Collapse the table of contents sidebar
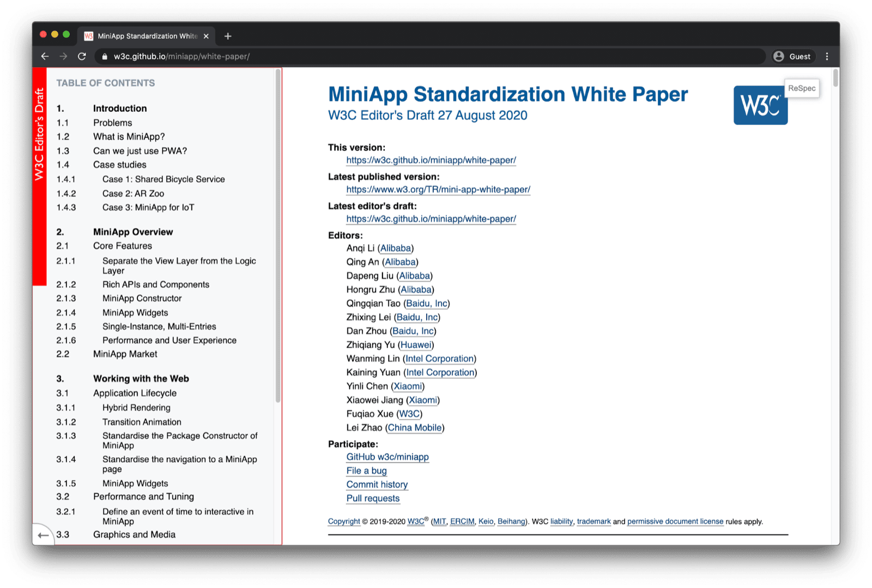872x588 pixels. click(x=44, y=535)
